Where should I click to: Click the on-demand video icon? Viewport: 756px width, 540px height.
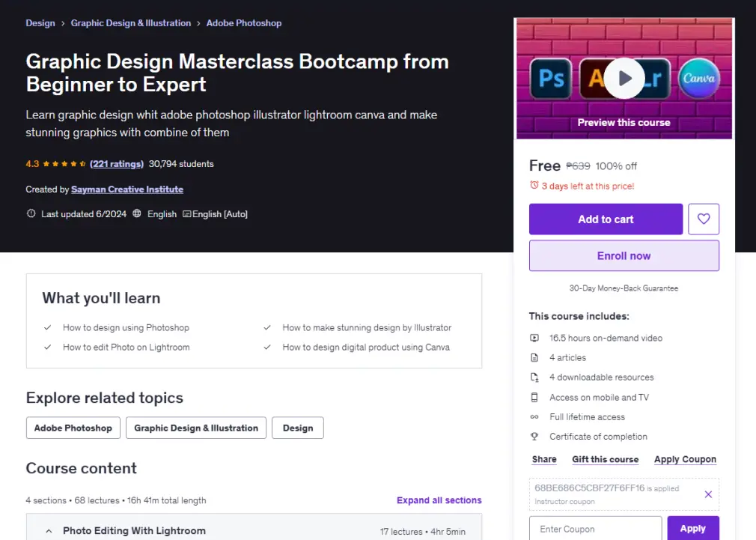pos(534,339)
